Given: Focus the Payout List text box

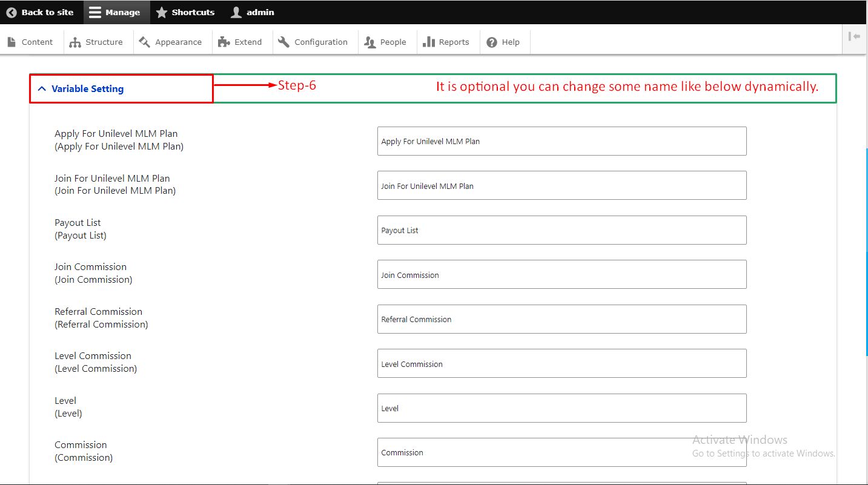Looking at the screenshot, I should tap(562, 230).
